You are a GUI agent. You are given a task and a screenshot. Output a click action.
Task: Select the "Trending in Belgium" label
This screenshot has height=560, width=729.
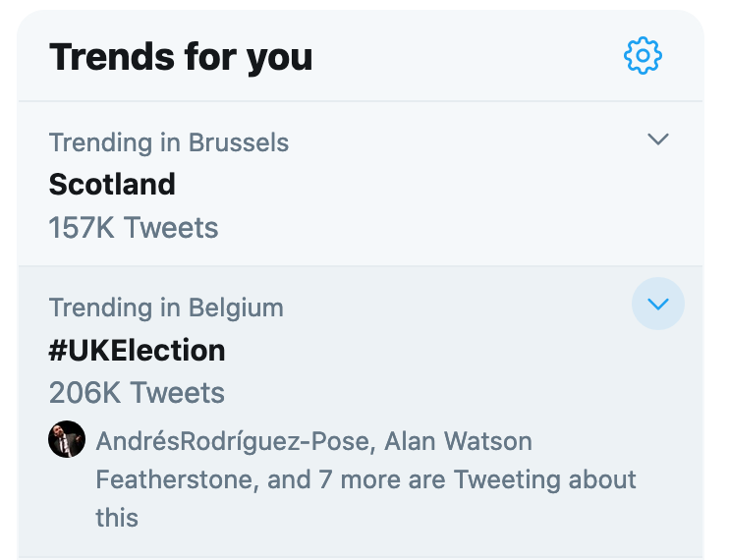tap(166, 308)
